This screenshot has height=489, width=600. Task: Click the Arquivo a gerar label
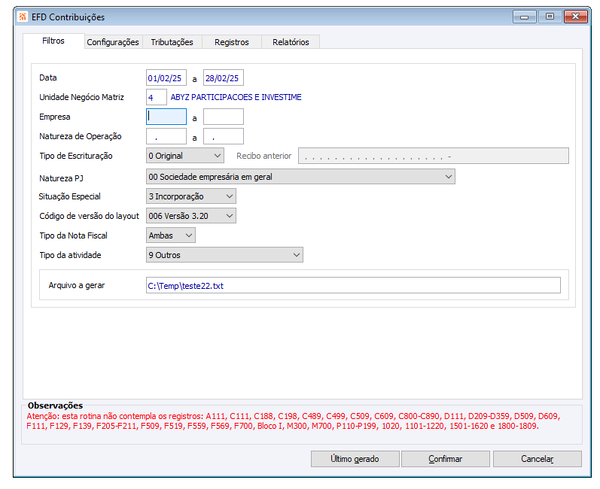pos(77,285)
